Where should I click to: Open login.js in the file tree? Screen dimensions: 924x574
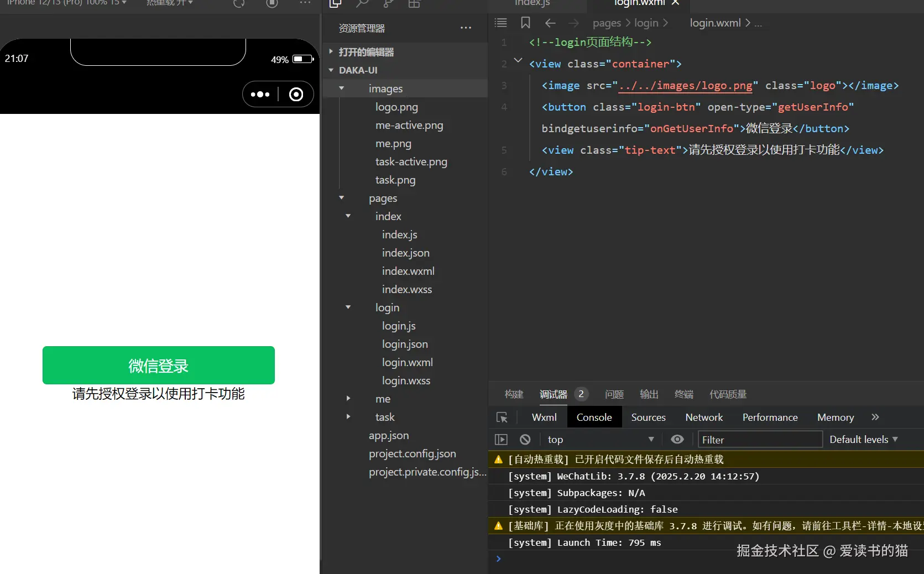[x=399, y=326]
